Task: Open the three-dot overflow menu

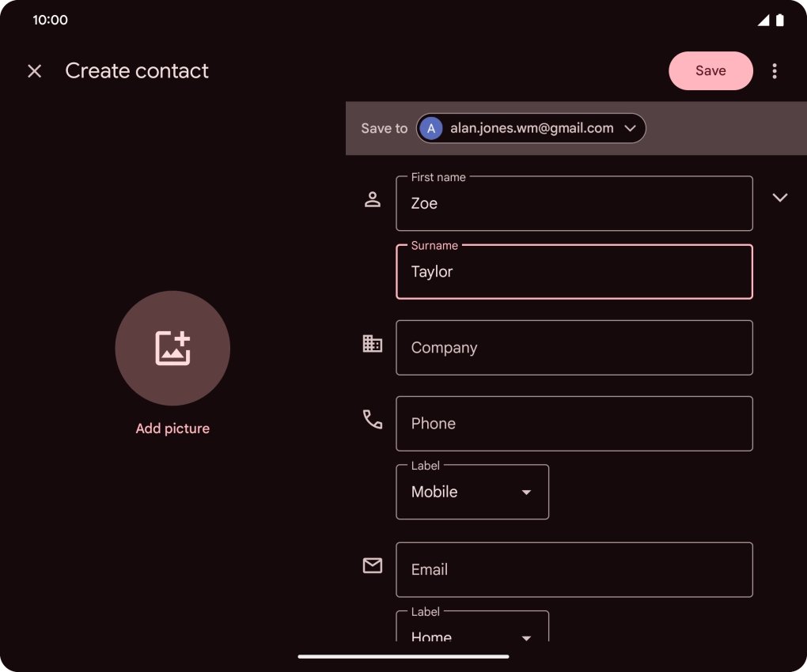Action: coord(775,71)
